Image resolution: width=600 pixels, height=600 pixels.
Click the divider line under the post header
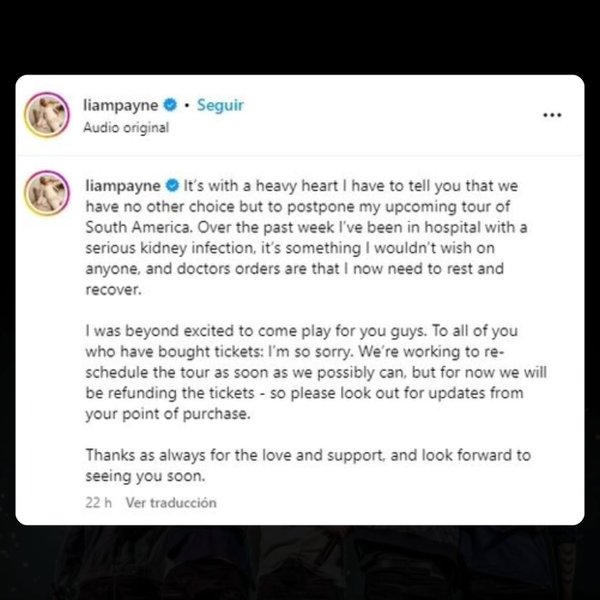point(300,155)
